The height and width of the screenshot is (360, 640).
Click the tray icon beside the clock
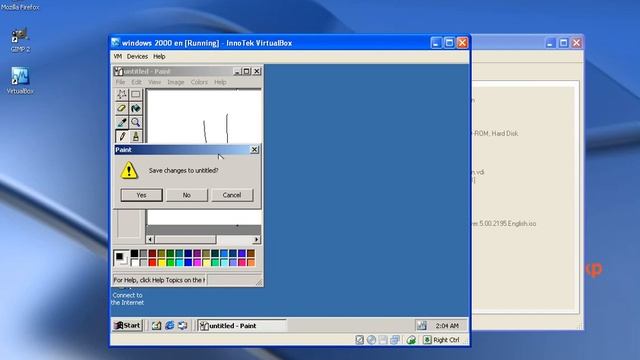click(x=422, y=325)
